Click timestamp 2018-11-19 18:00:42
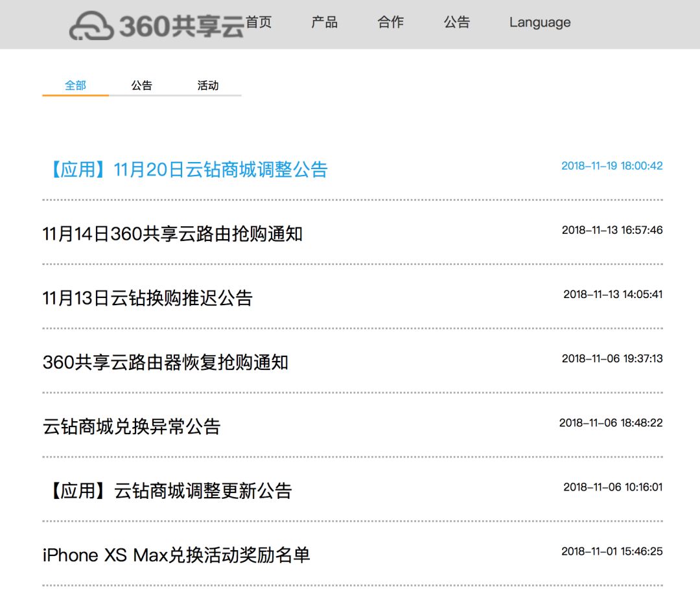700x589 pixels. coord(612,166)
